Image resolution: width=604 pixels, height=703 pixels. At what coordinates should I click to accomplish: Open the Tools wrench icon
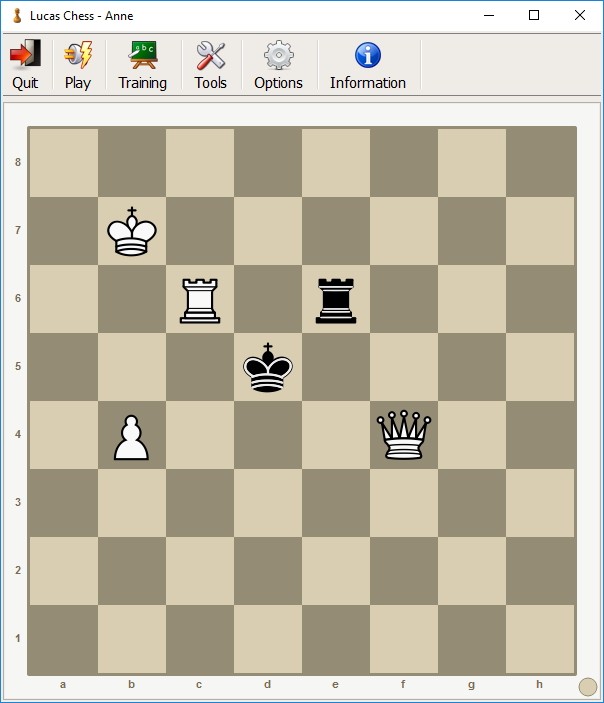(210, 55)
